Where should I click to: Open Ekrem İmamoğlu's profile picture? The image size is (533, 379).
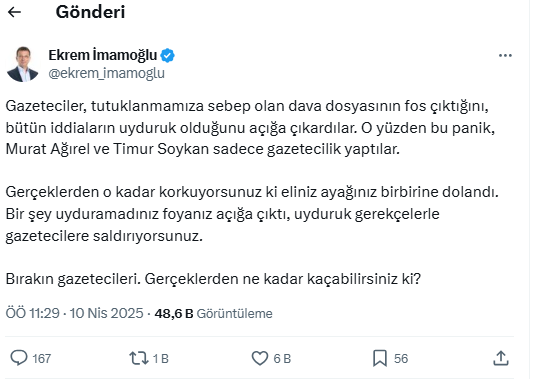point(23,64)
